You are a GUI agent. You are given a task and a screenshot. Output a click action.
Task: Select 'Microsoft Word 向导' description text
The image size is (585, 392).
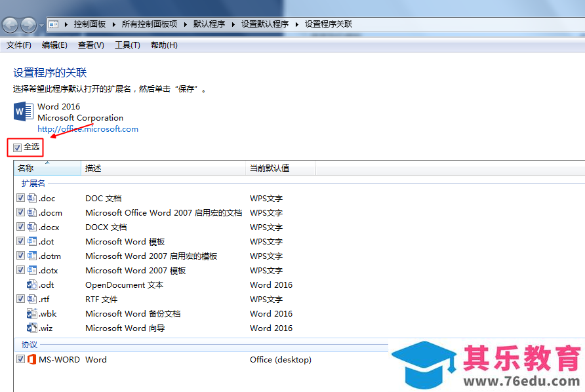(125, 328)
